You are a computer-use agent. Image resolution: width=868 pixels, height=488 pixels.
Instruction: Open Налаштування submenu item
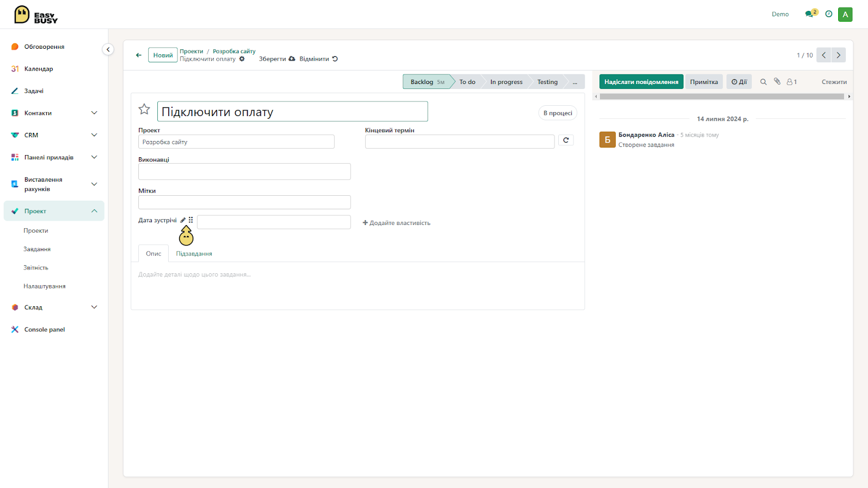(x=44, y=286)
